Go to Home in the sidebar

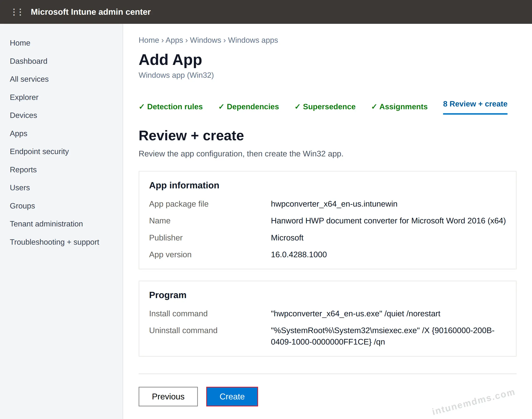click(20, 43)
